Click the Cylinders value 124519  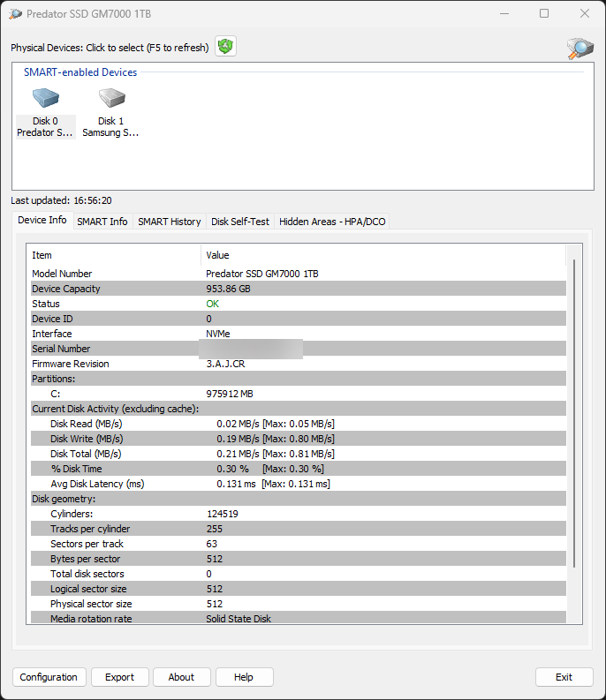pyautogui.click(x=223, y=514)
